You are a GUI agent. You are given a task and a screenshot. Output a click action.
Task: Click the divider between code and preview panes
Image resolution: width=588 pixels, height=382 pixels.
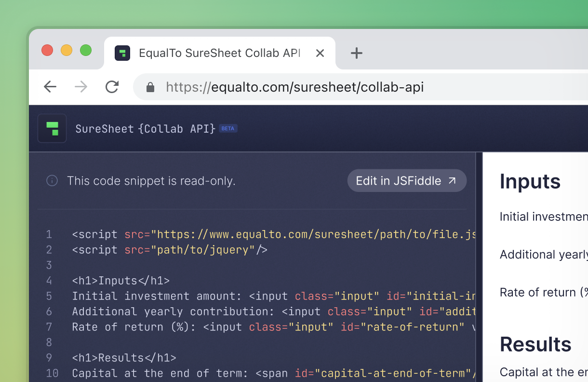point(479,267)
